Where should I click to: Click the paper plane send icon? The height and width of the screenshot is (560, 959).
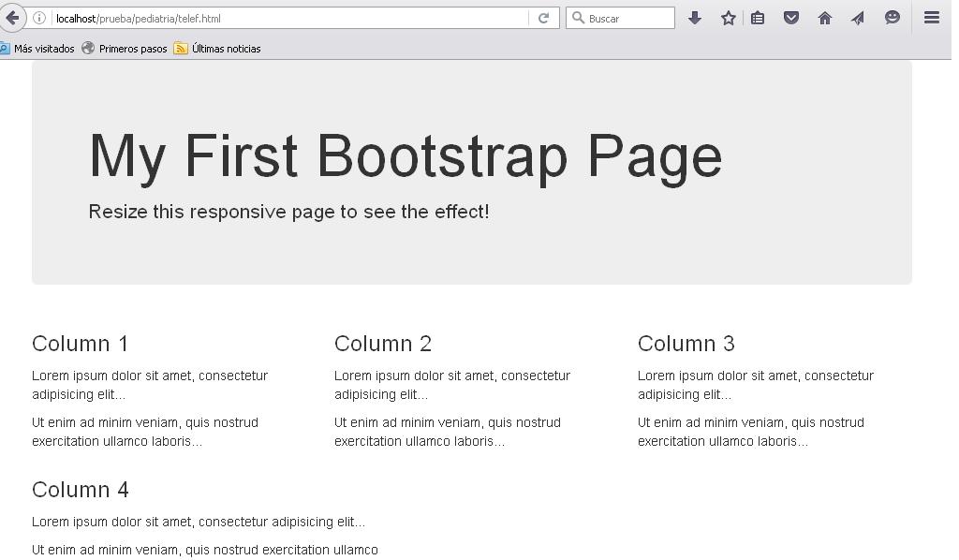pyautogui.click(x=858, y=19)
